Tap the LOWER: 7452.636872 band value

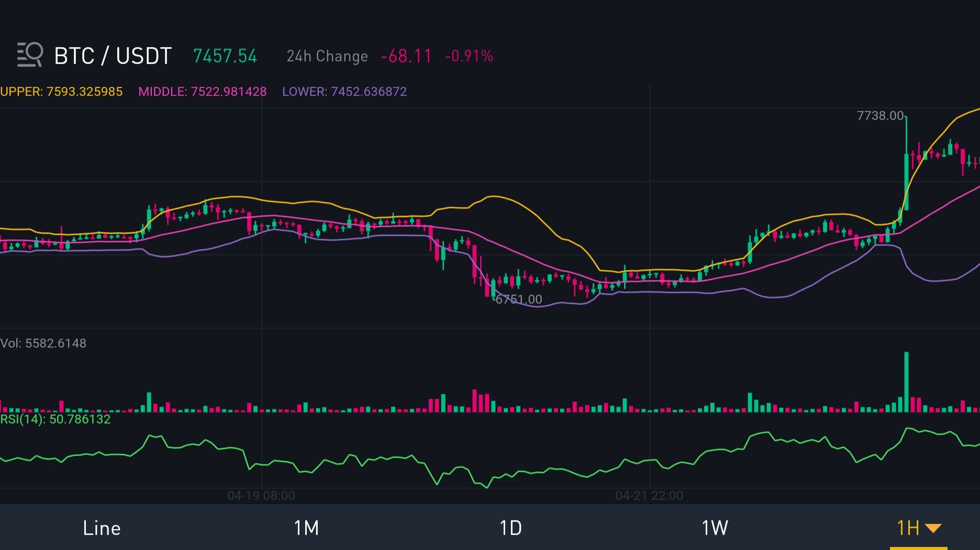(344, 92)
